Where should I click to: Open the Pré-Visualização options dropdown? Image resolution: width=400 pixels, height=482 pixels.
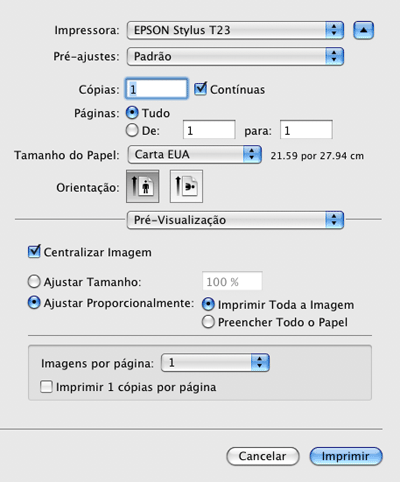pos(235,220)
